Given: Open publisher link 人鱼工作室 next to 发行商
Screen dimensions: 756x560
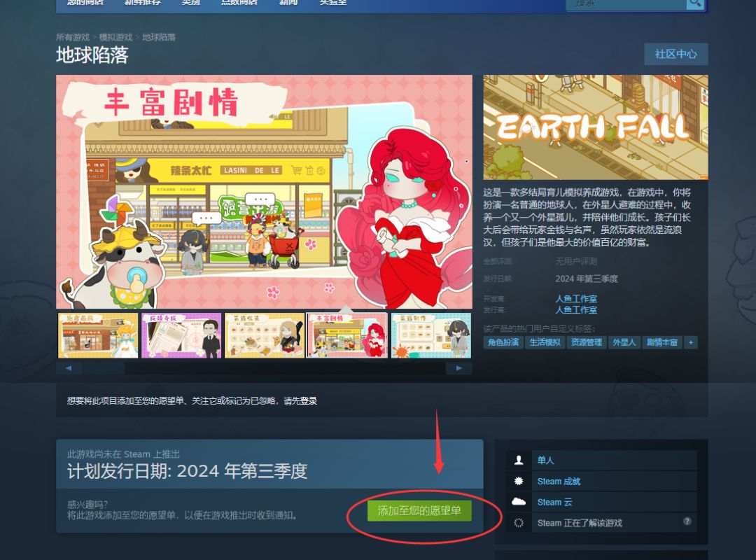Looking at the screenshot, I should coord(576,309).
